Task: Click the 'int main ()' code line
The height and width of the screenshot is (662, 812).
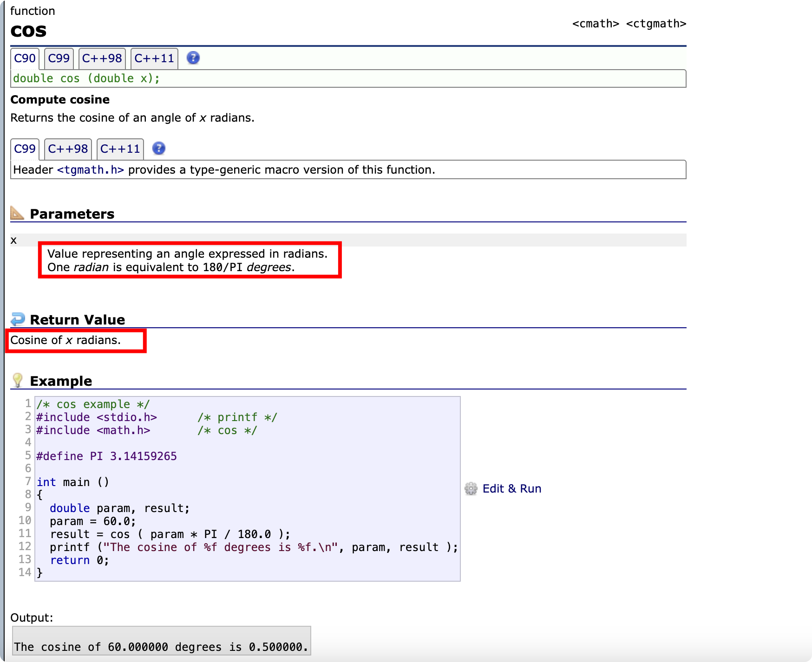Action: 73,482
